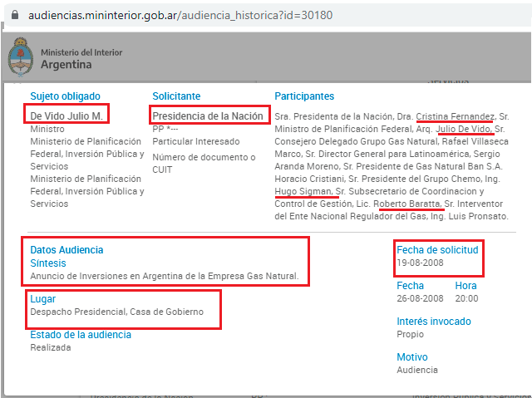The height and width of the screenshot is (398, 532).
Task: Click the Interés invocado label
Action: point(434,322)
